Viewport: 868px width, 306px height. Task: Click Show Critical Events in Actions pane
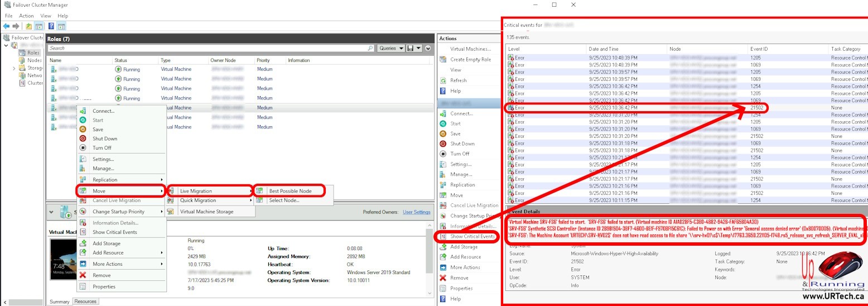tap(472, 237)
